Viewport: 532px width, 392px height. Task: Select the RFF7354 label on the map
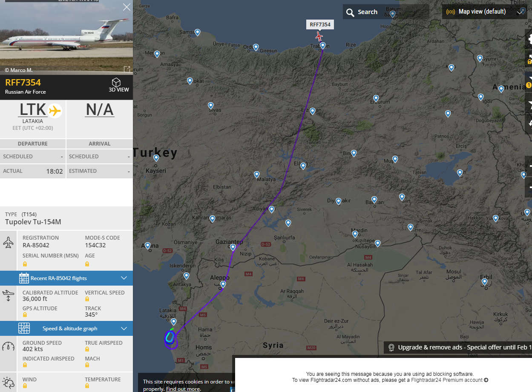tap(320, 24)
